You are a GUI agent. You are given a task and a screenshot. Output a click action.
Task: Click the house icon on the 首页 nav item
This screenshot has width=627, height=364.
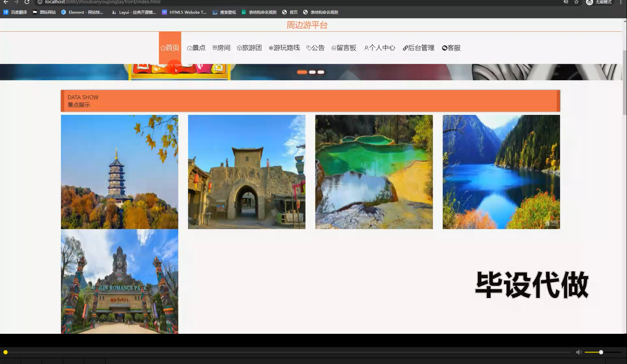[163, 48]
